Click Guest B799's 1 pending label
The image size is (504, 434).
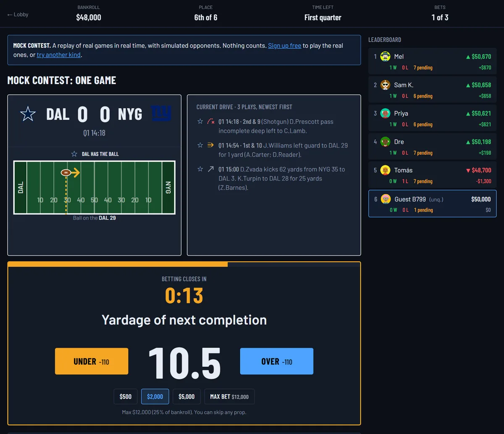[423, 210]
